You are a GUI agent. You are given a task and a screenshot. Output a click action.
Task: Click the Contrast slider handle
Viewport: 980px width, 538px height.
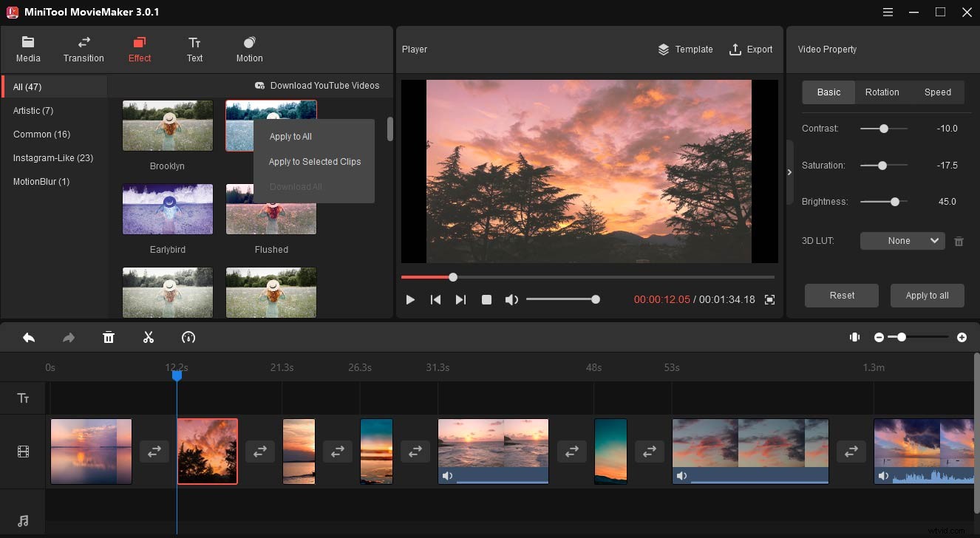click(x=882, y=129)
